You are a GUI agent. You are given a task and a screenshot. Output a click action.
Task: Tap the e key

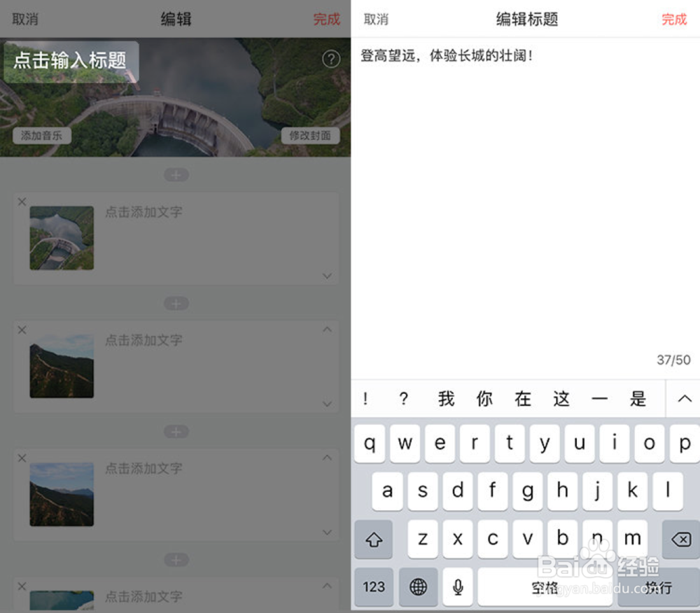[x=440, y=444]
